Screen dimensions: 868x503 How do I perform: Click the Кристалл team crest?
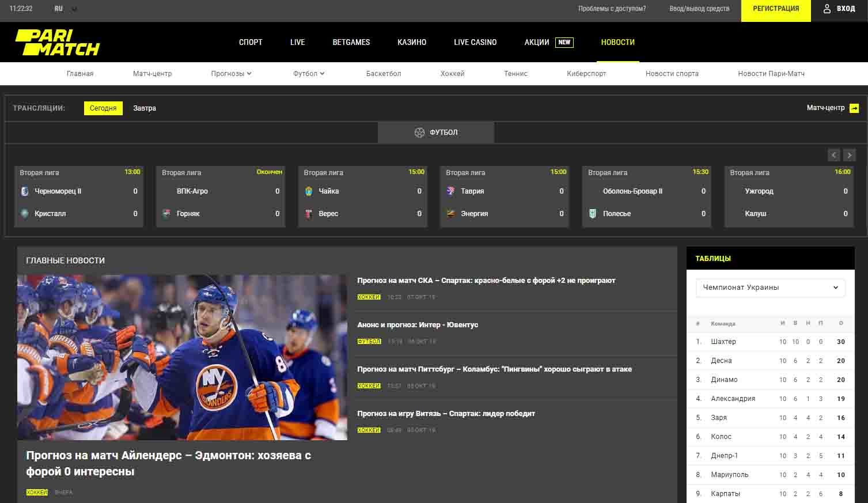point(25,214)
